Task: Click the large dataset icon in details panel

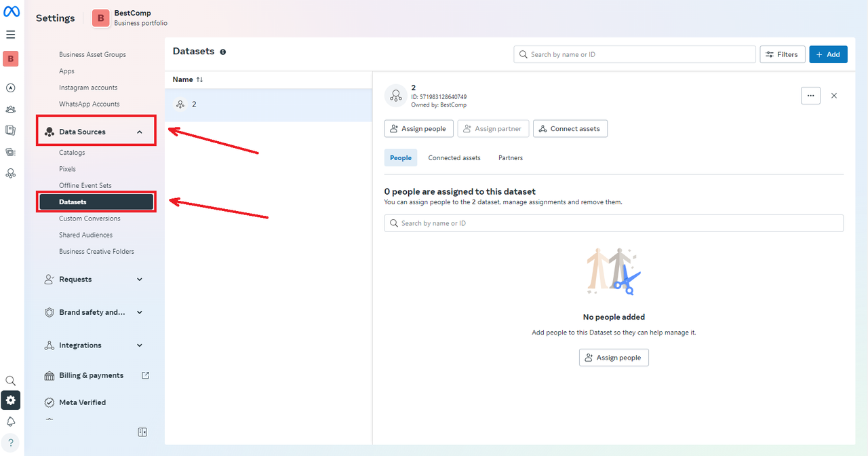Action: (395, 96)
